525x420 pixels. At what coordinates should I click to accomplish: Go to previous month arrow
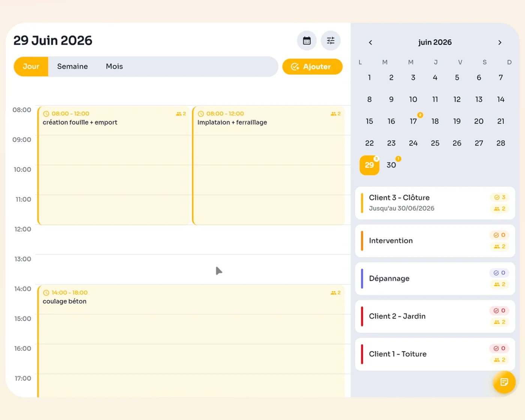[370, 42]
